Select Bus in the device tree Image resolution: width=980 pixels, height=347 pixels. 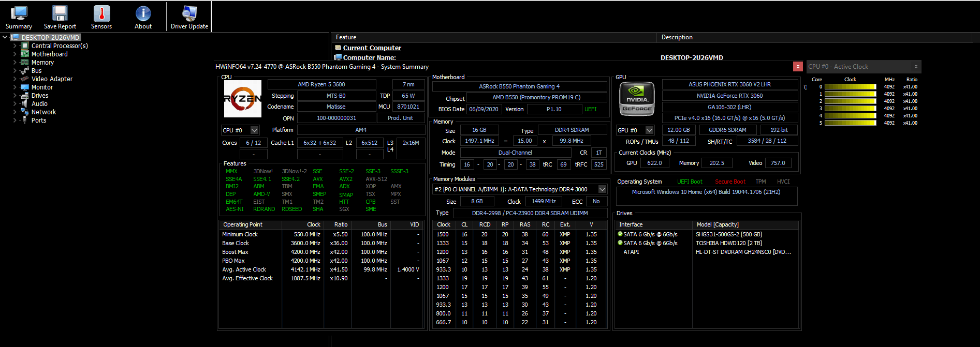pyautogui.click(x=36, y=70)
